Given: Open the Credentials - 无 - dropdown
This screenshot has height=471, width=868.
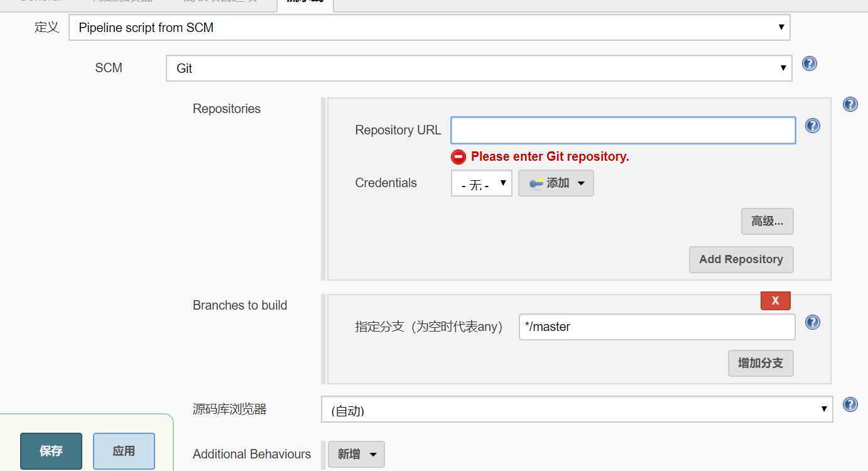Looking at the screenshot, I should [481, 183].
